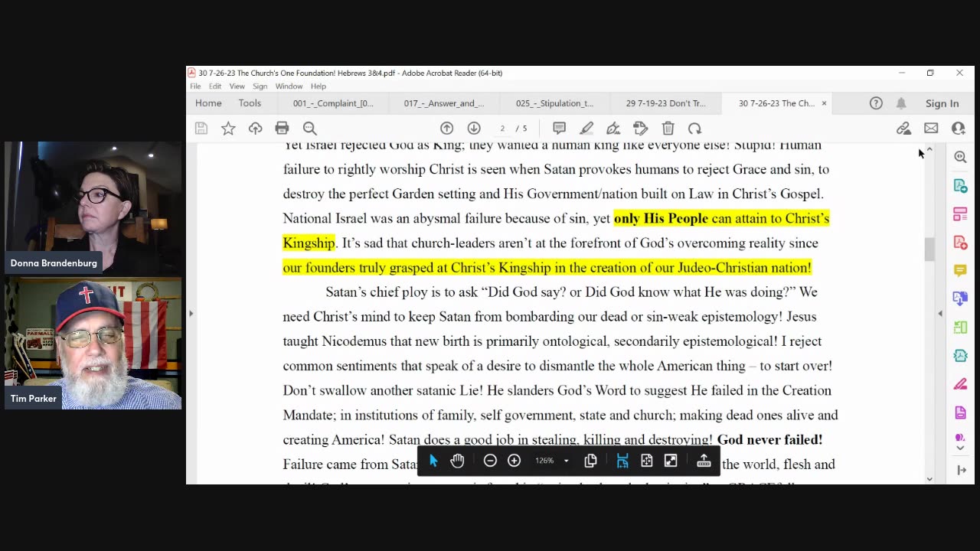Screen dimensions: 980x551
Task: Go to next page with down arrow
Action: pyautogui.click(x=474, y=129)
